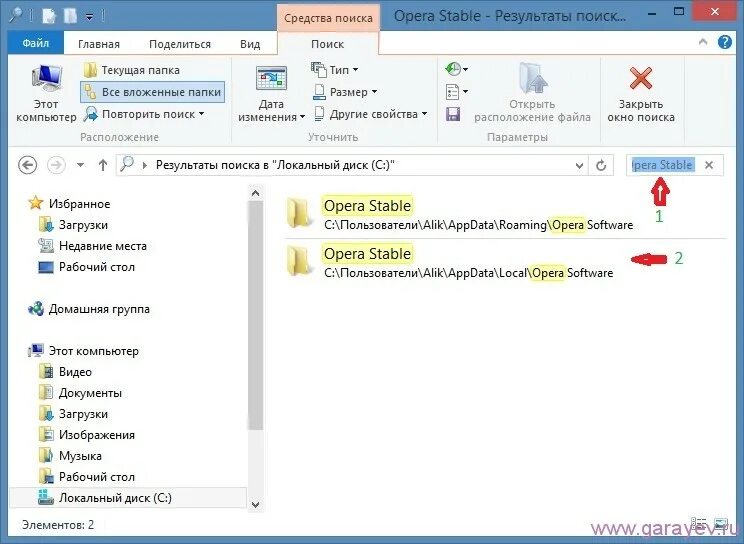Click Local Opera Software path text

(469, 273)
